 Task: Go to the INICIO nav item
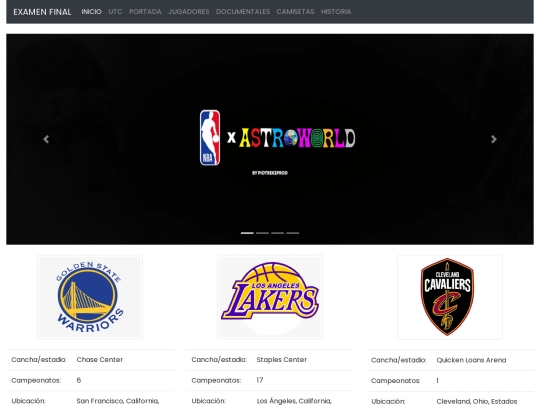point(91,12)
